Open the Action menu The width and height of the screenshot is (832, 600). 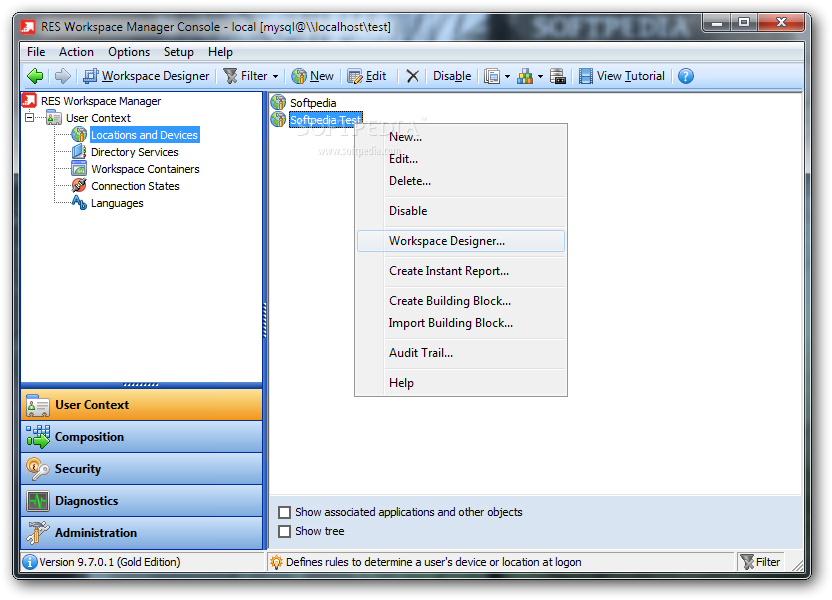(76, 52)
